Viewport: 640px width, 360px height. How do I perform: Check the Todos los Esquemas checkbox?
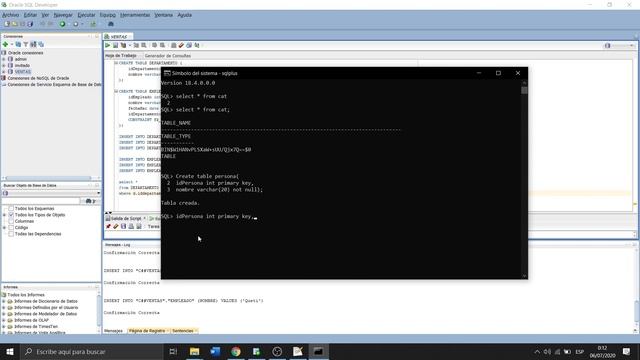11,209
